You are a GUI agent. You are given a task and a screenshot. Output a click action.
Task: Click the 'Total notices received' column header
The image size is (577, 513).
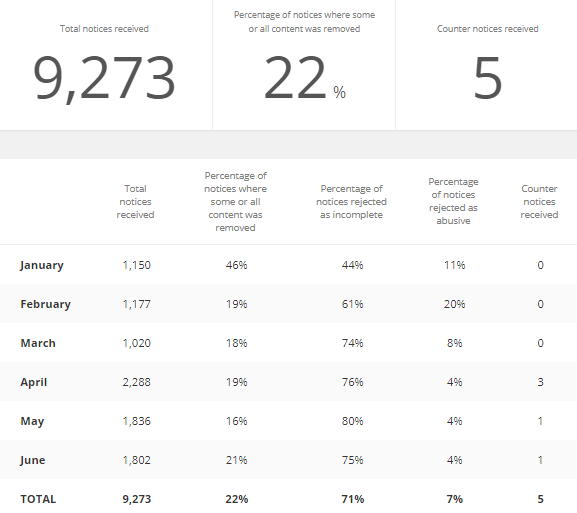(x=135, y=202)
